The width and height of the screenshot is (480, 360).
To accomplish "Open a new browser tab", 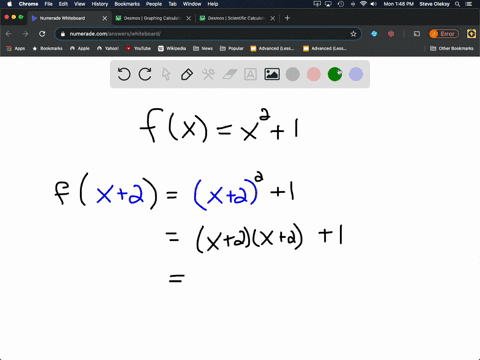I will coord(287,18).
